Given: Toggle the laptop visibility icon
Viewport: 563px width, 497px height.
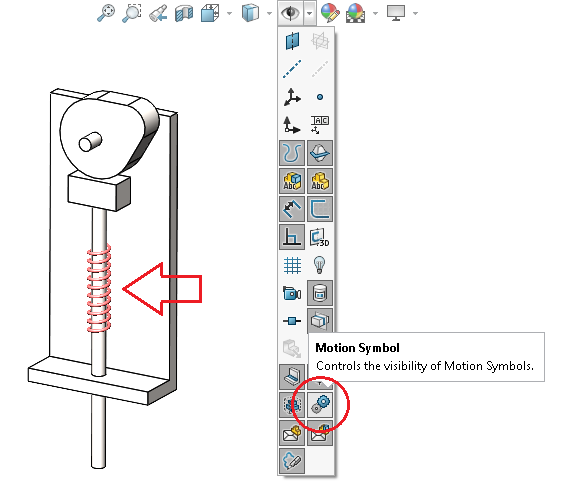Looking at the screenshot, I should click(292, 377).
